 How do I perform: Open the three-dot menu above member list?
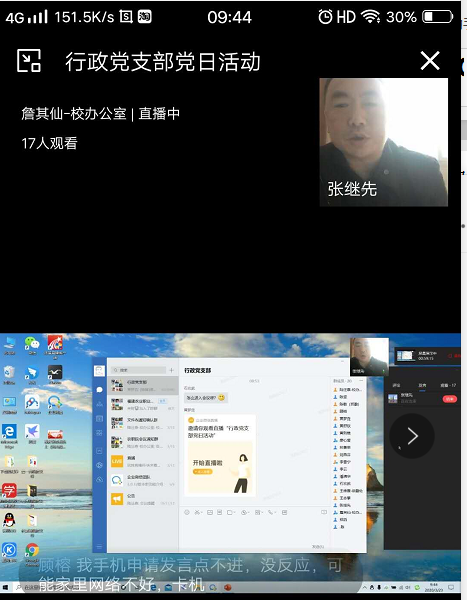point(361,381)
